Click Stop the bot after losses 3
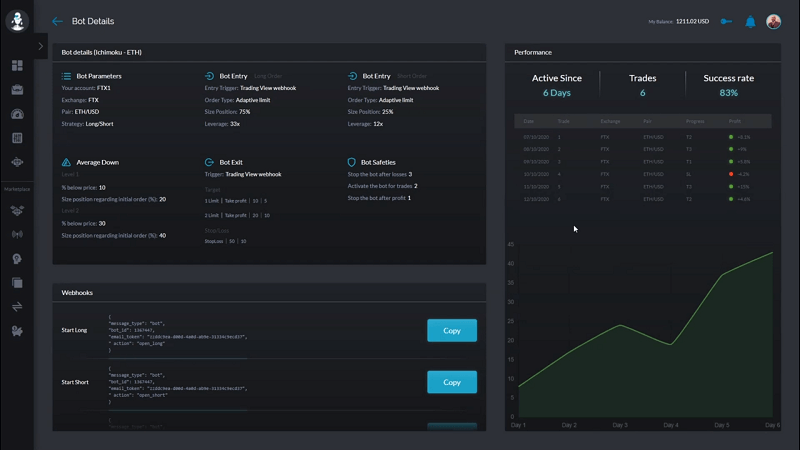Image resolution: width=800 pixels, height=450 pixels. (x=380, y=174)
